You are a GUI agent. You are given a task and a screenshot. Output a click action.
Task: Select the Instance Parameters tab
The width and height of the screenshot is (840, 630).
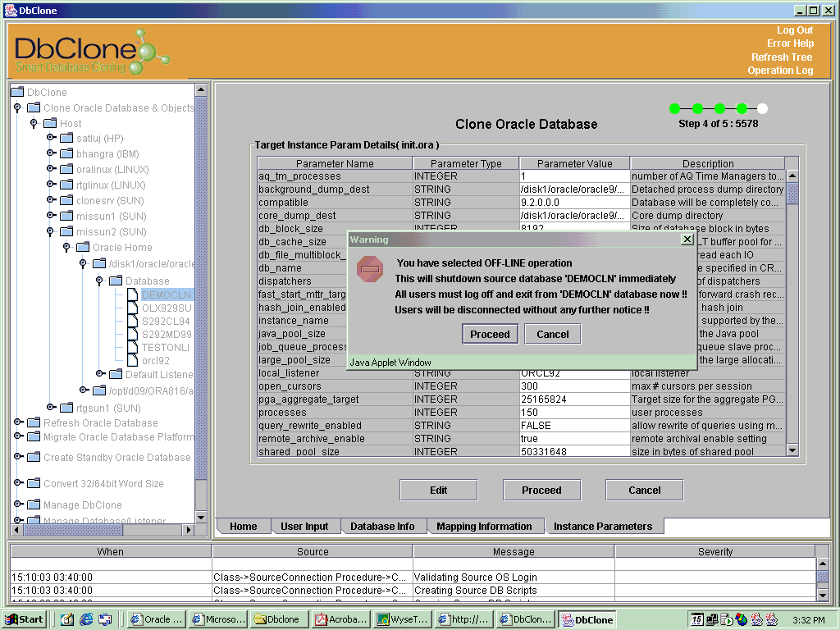pyautogui.click(x=603, y=526)
